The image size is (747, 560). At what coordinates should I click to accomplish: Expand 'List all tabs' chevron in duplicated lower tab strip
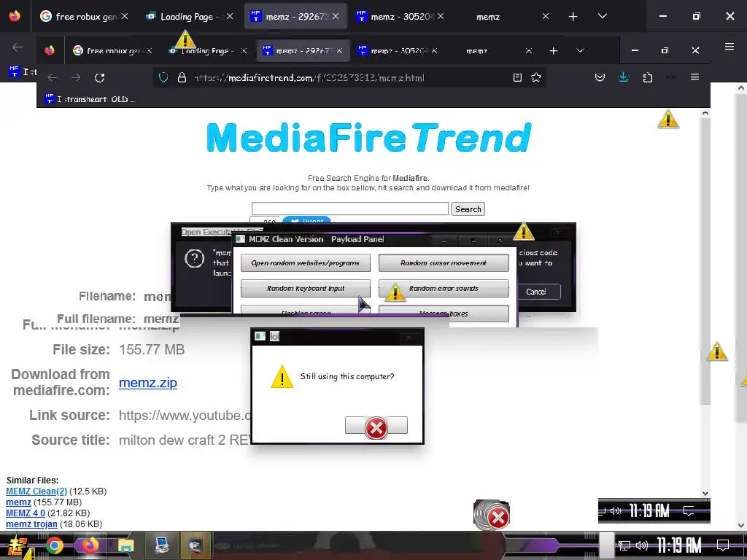580,50
